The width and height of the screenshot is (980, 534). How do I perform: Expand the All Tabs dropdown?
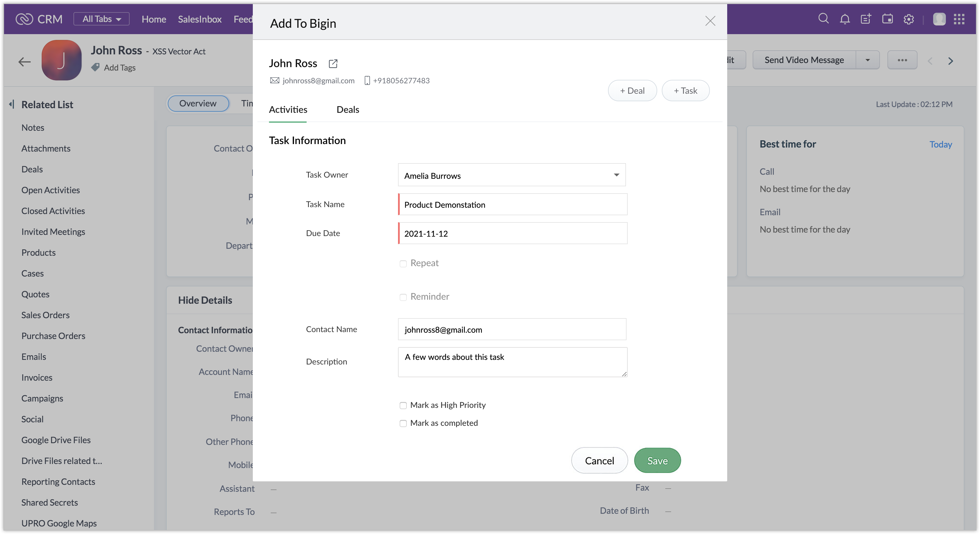(x=101, y=19)
